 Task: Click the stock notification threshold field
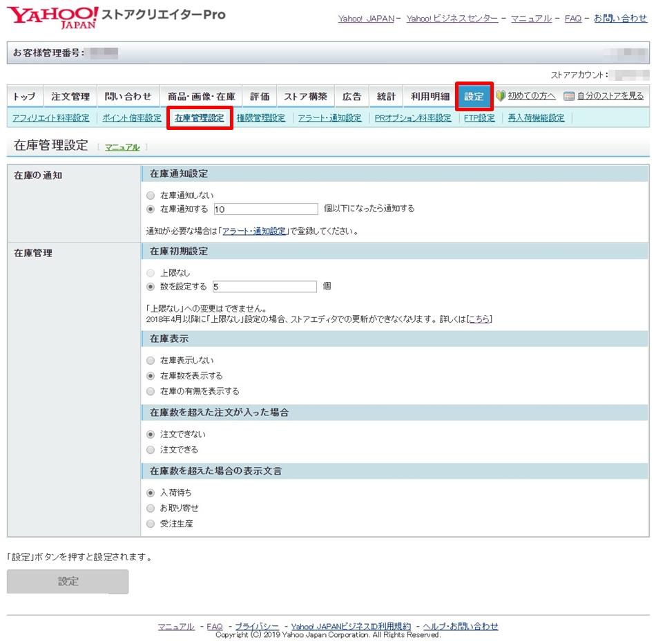tap(266, 209)
